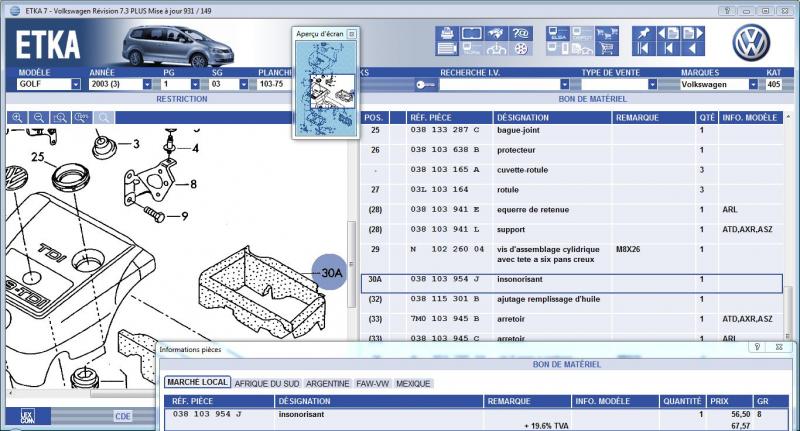Switch to the MEXIQUE tab

pyautogui.click(x=413, y=384)
